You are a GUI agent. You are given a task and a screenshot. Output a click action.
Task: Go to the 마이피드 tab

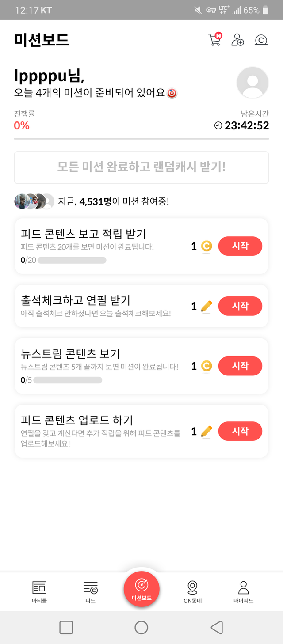tap(243, 592)
